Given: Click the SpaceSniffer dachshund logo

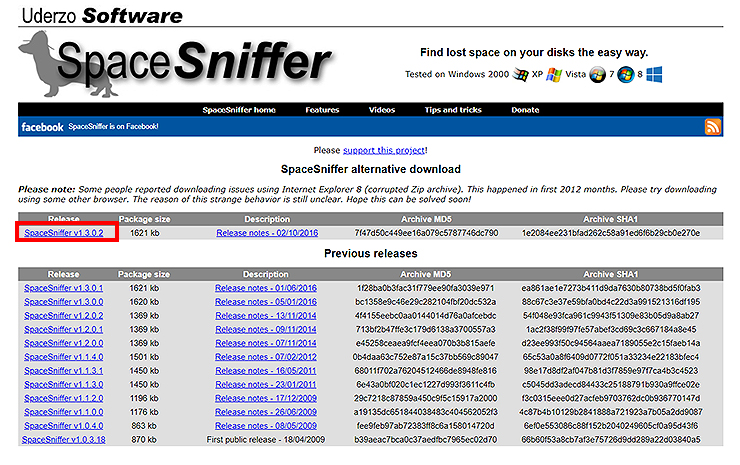Looking at the screenshot, I should point(175,64).
